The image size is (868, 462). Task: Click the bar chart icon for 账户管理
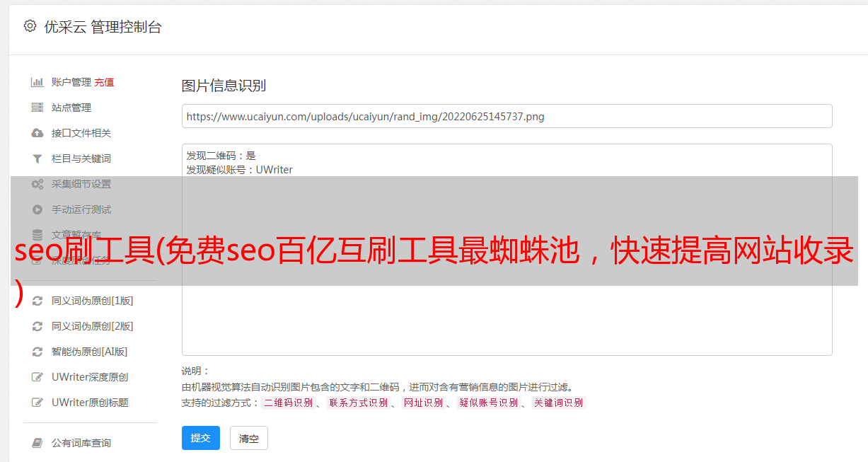[x=37, y=82]
